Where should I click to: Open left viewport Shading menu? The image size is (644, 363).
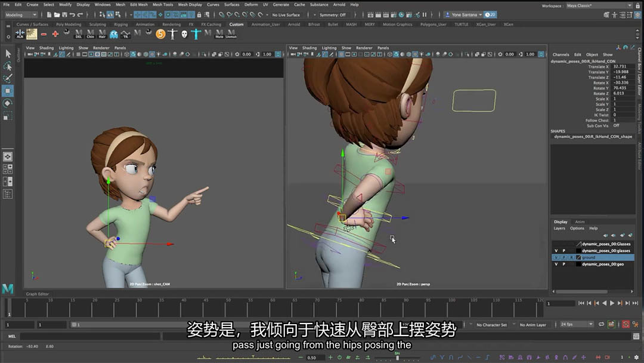click(x=47, y=48)
